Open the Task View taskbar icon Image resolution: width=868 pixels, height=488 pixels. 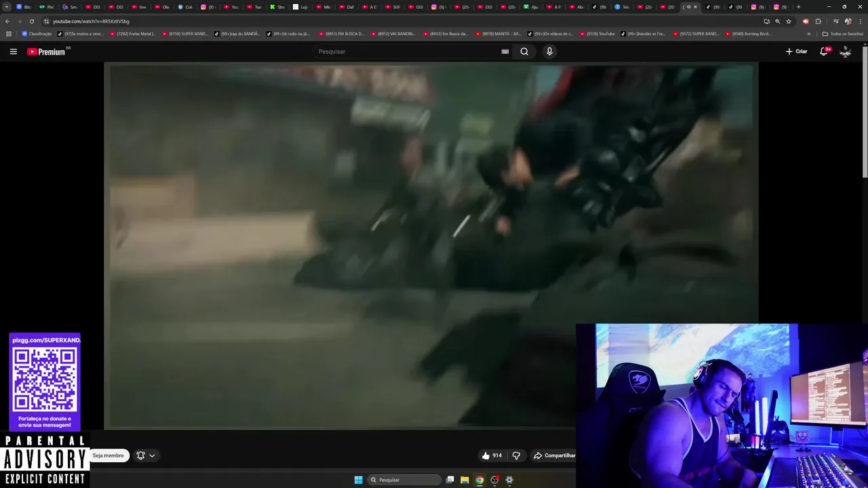pos(450,480)
